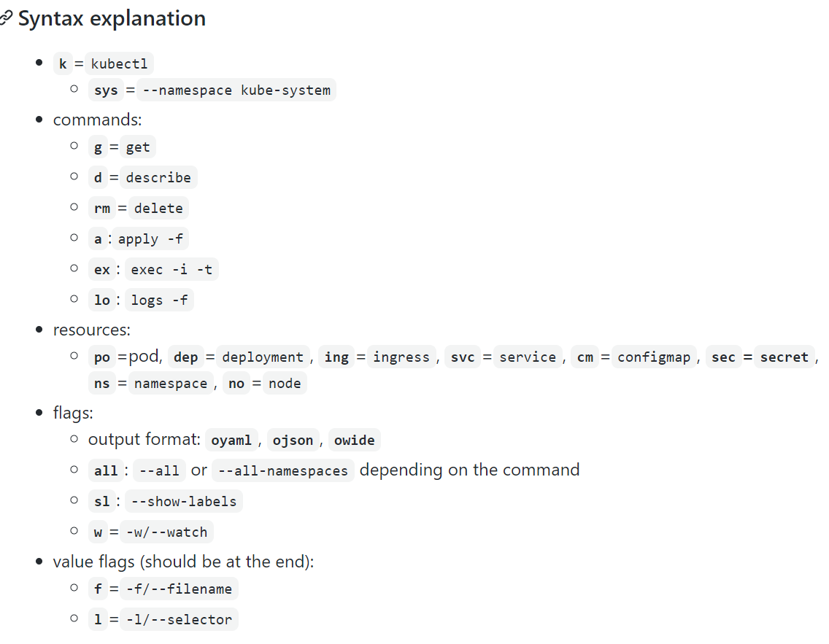The width and height of the screenshot is (829, 644).
Task: Click the owide output format code
Action: pos(354,440)
